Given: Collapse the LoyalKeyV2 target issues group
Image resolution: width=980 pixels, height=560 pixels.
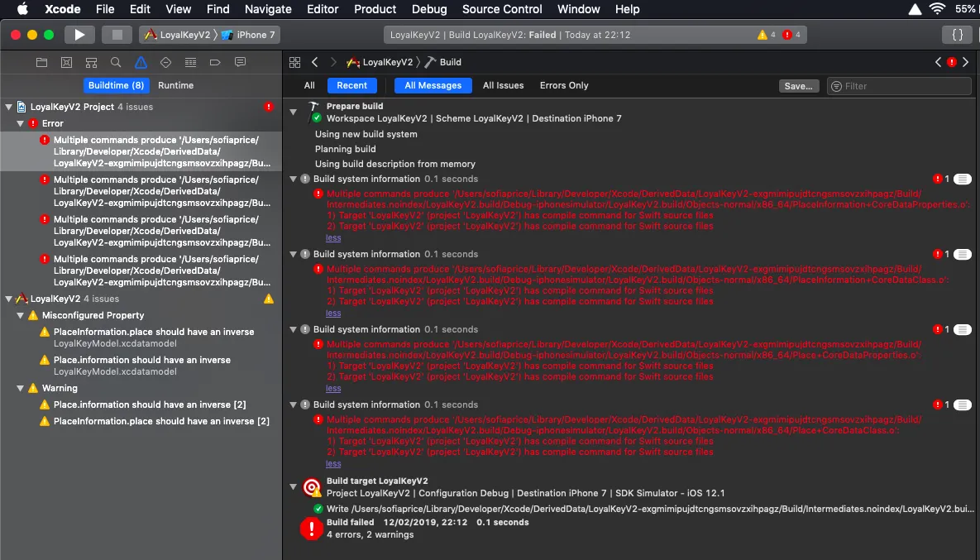Looking at the screenshot, I should click(x=9, y=299).
